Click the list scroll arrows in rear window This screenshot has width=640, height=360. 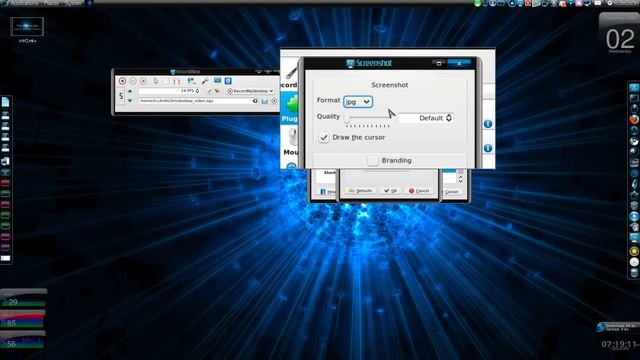pyautogui.click(x=460, y=178)
